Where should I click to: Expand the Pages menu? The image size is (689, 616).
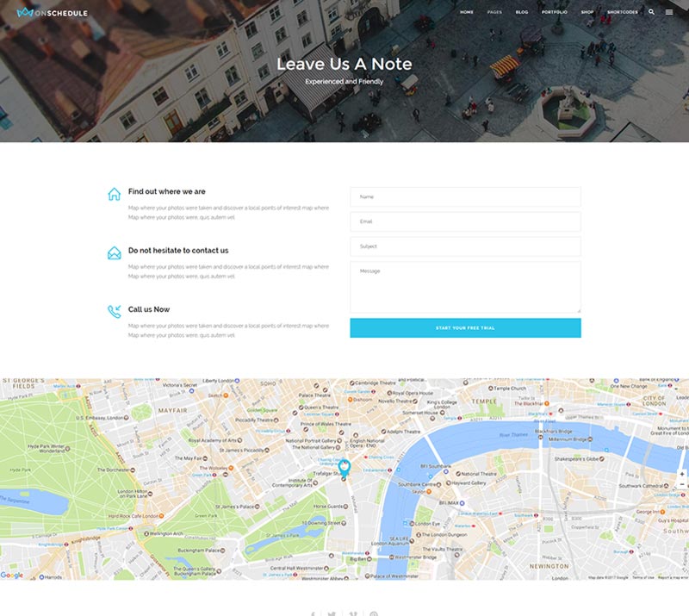click(x=494, y=12)
